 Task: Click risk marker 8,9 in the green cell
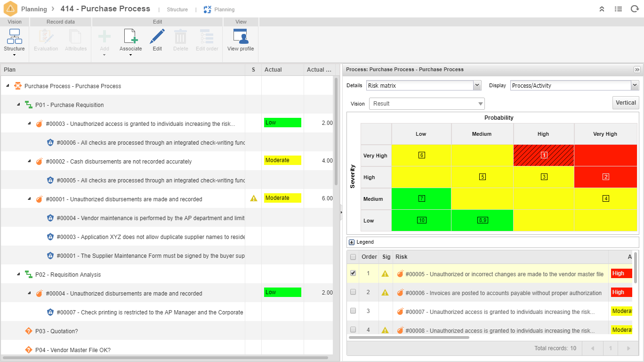click(x=483, y=220)
